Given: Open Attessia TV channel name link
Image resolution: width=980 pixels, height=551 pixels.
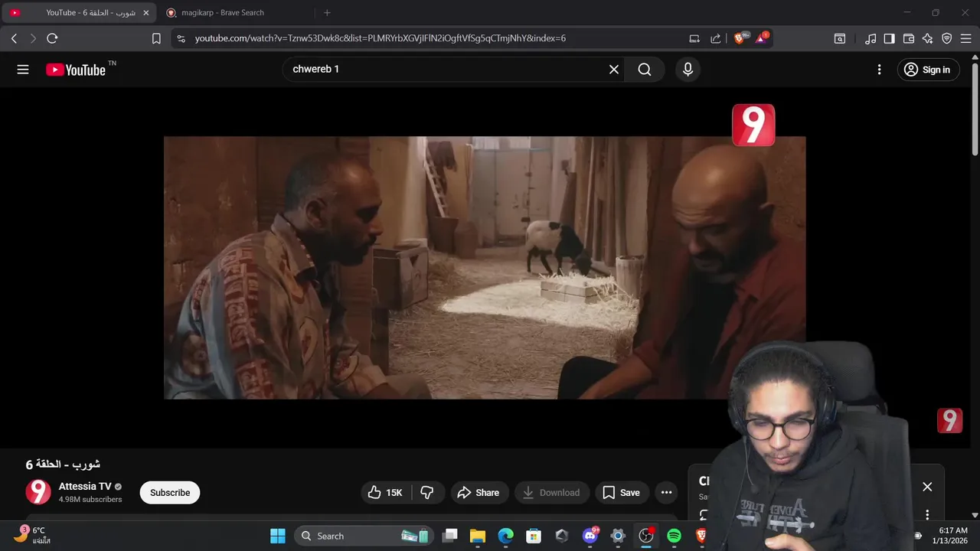Looking at the screenshot, I should click(x=85, y=486).
